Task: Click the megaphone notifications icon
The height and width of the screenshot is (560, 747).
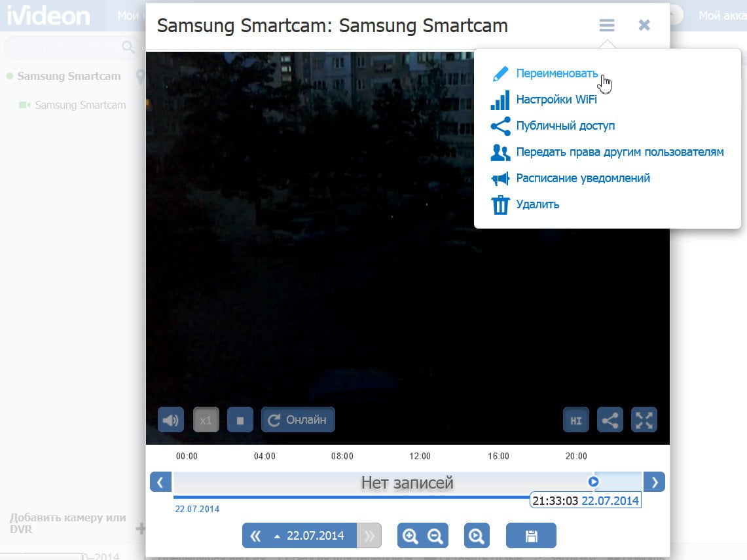Action: (500, 179)
